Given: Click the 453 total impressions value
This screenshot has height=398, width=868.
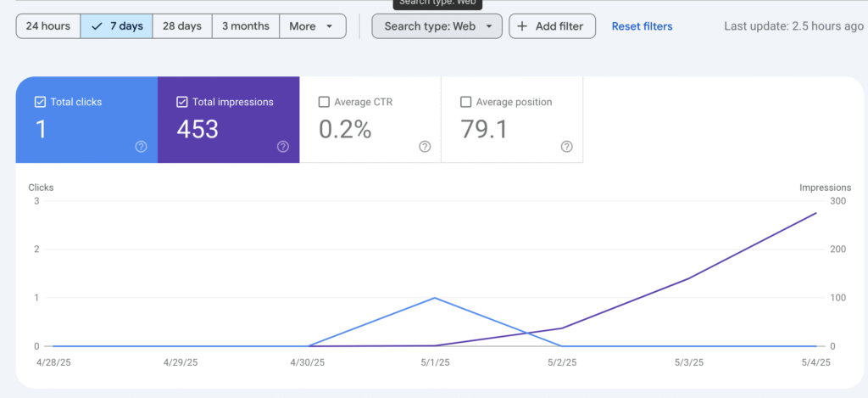Looking at the screenshot, I should click(198, 129).
